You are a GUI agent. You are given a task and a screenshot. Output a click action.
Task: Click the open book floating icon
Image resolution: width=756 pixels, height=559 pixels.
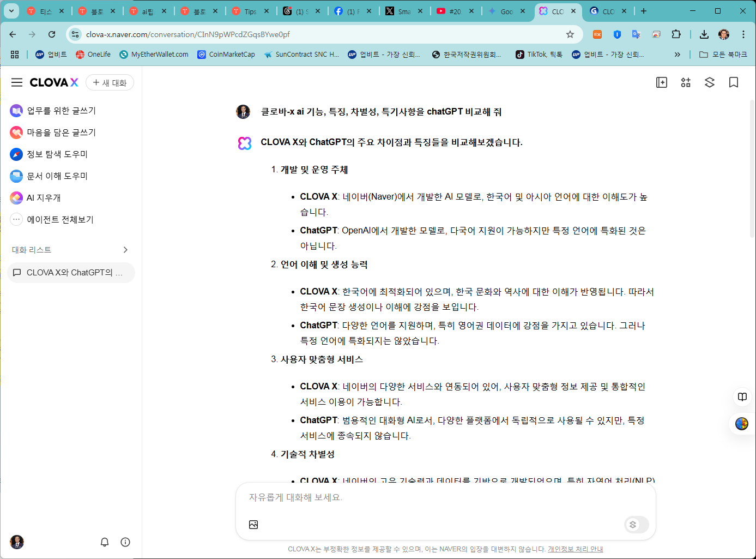click(742, 397)
